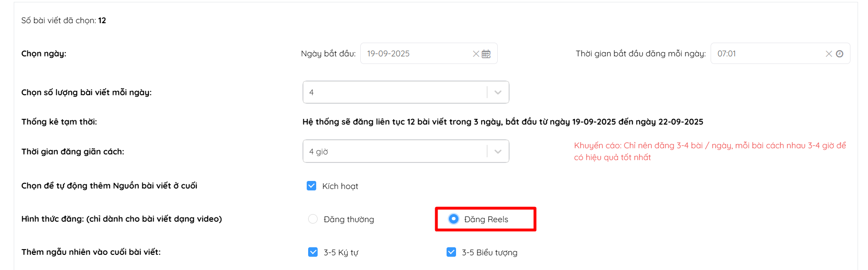Click the 'Đăng thường' label text
The image size is (868, 270).
pyautogui.click(x=348, y=219)
